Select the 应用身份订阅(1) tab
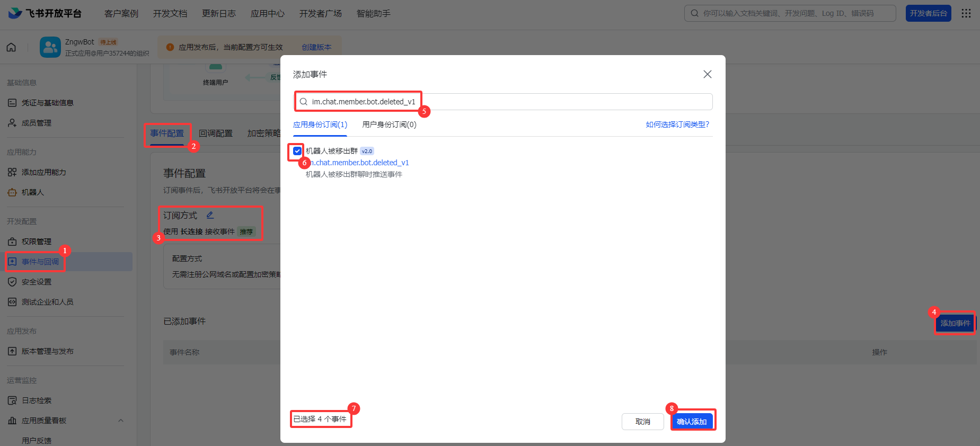 (x=320, y=124)
